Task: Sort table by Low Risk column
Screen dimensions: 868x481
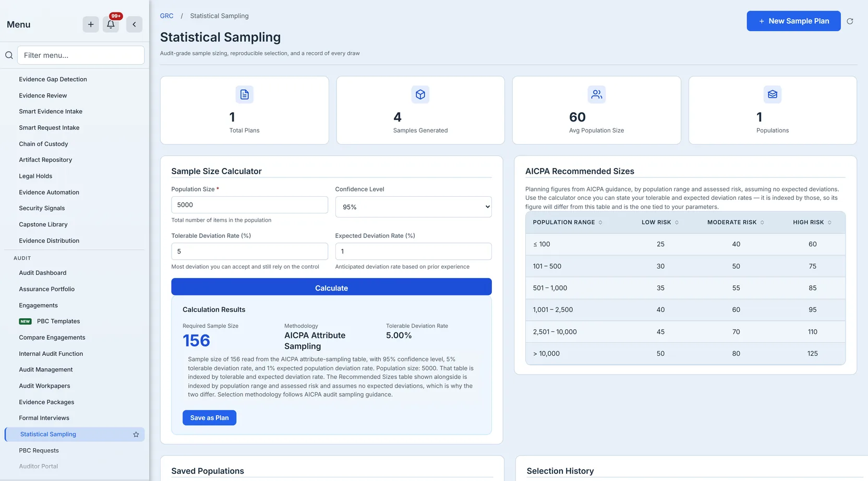Action: point(660,222)
